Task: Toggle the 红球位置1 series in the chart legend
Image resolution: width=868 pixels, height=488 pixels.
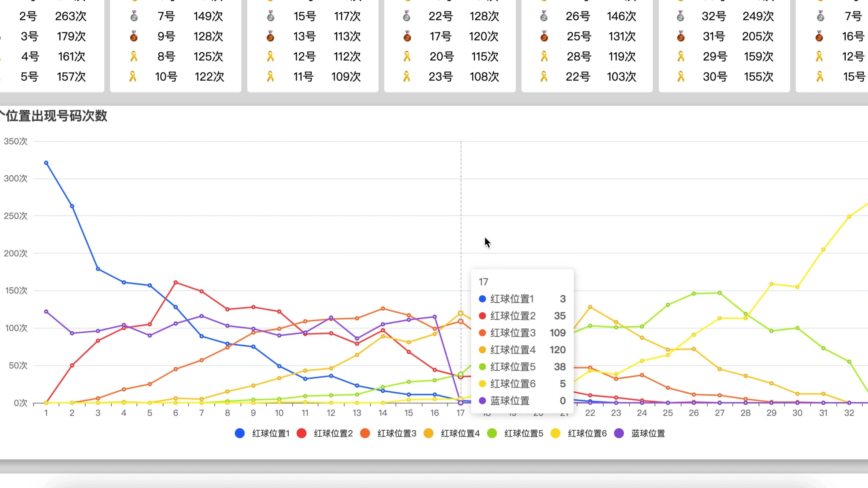Action: point(262,433)
